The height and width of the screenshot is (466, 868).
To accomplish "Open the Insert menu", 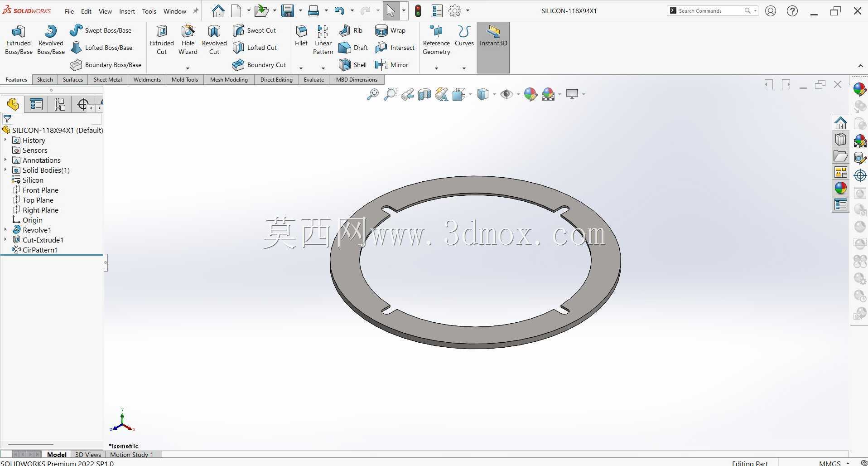I will click(x=127, y=11).
